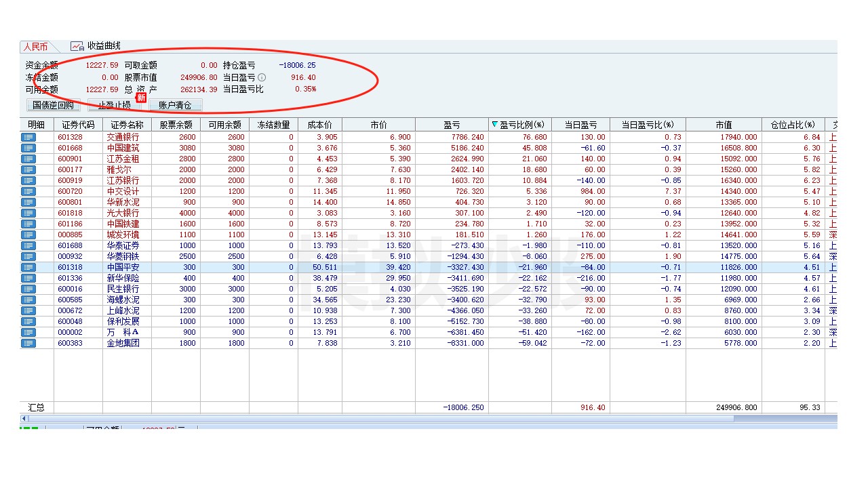
Task: Sort by the 证券代码 column header
Action: (78, 125)
